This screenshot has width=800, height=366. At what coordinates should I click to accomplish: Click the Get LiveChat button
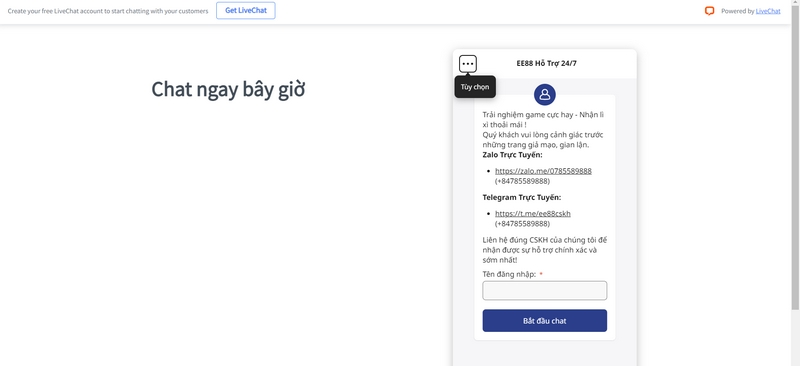tap(245, 11)
